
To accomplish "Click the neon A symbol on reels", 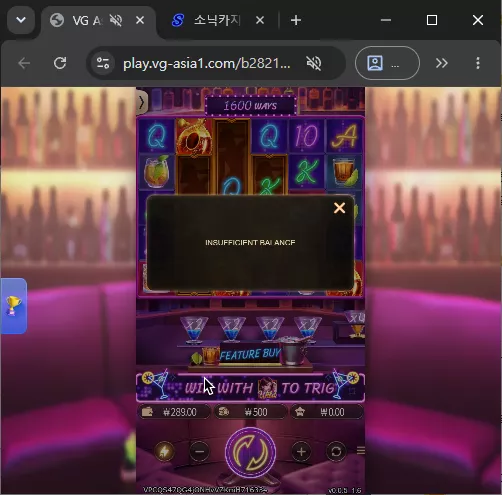I will click(x=344, y=136).
